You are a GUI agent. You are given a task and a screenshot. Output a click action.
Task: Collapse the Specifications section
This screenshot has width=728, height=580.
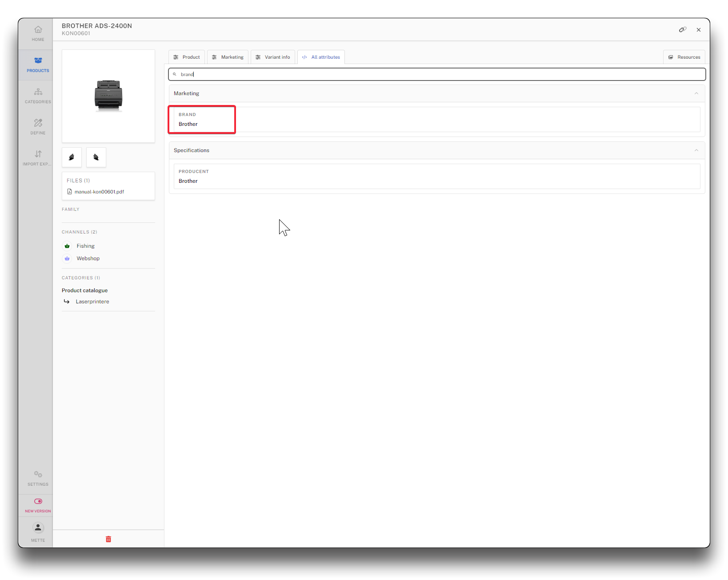pyautogui.click(x=696, y=150)
